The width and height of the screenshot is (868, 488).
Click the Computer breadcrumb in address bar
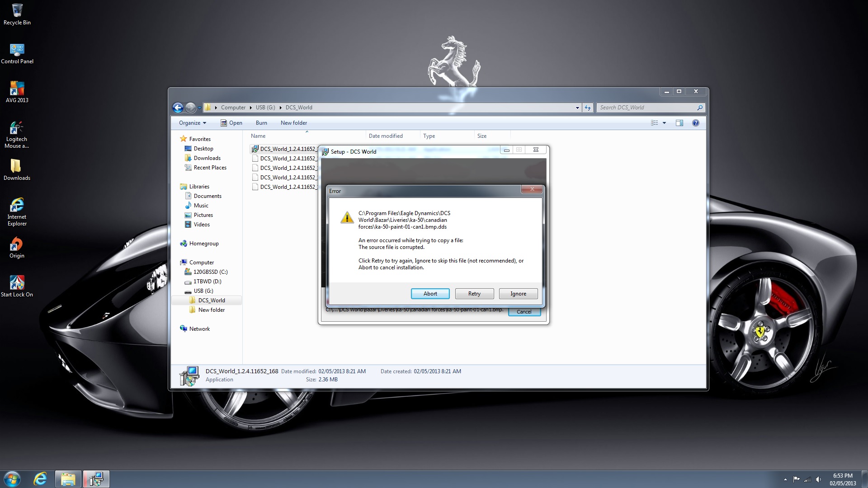[x=233, y=108]
